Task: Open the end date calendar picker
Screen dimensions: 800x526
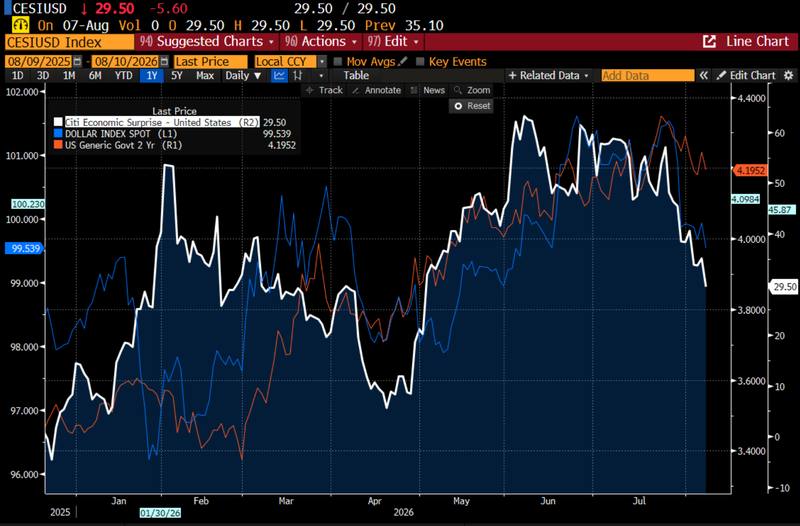Action: point(164,62)
